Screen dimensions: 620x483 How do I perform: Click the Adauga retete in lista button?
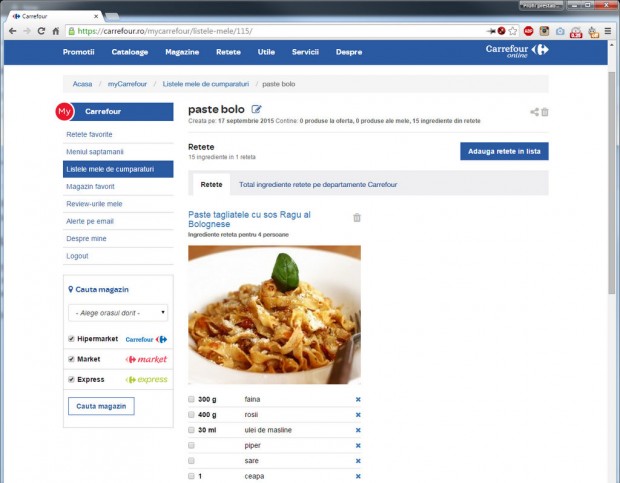[504, 151]
